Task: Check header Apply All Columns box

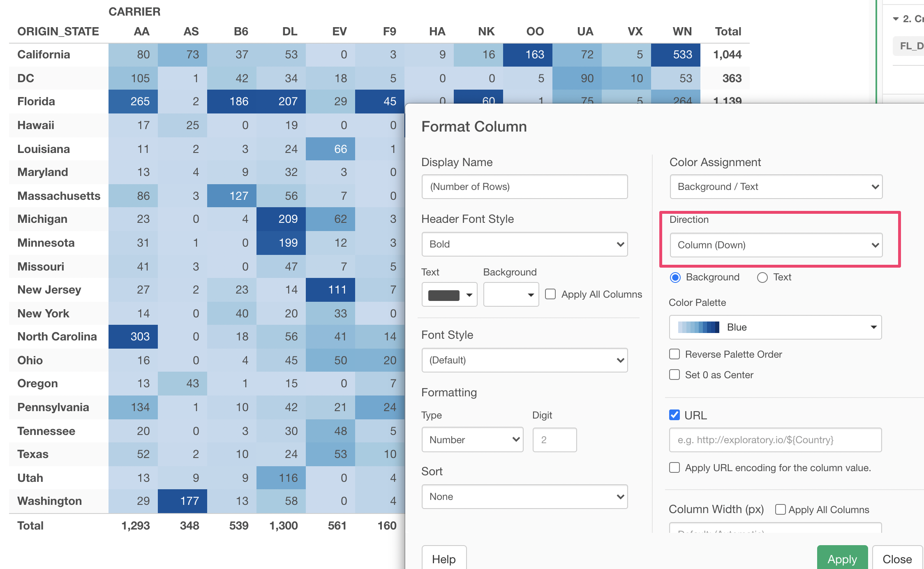Action: click(x=550, y=294)
